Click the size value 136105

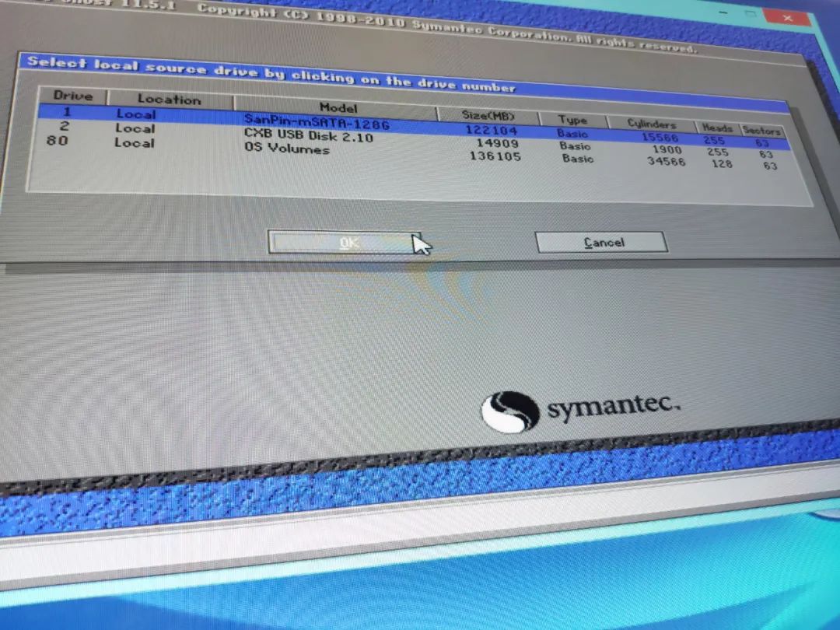(x=495, y=156)
